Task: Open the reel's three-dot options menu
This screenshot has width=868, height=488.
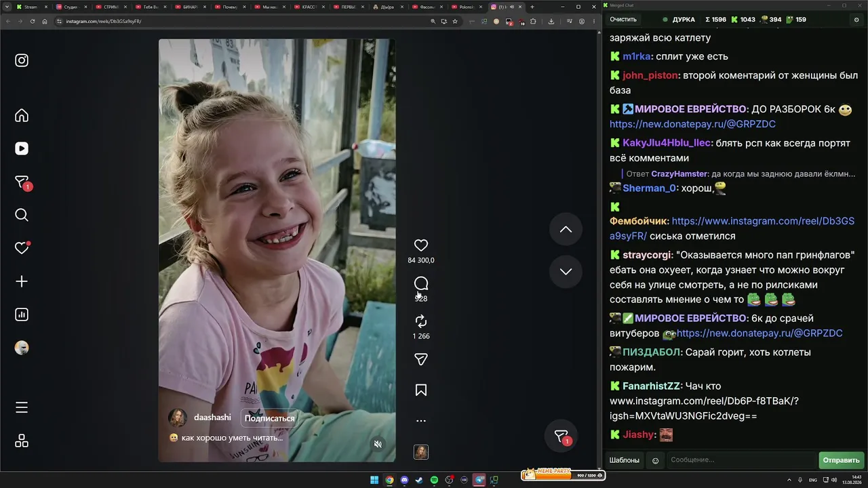Action: pos(421,421)
